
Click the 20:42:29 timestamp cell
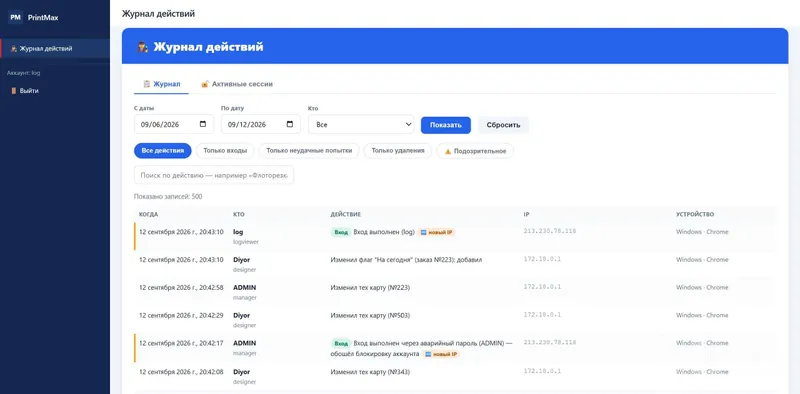pos(181,315)
